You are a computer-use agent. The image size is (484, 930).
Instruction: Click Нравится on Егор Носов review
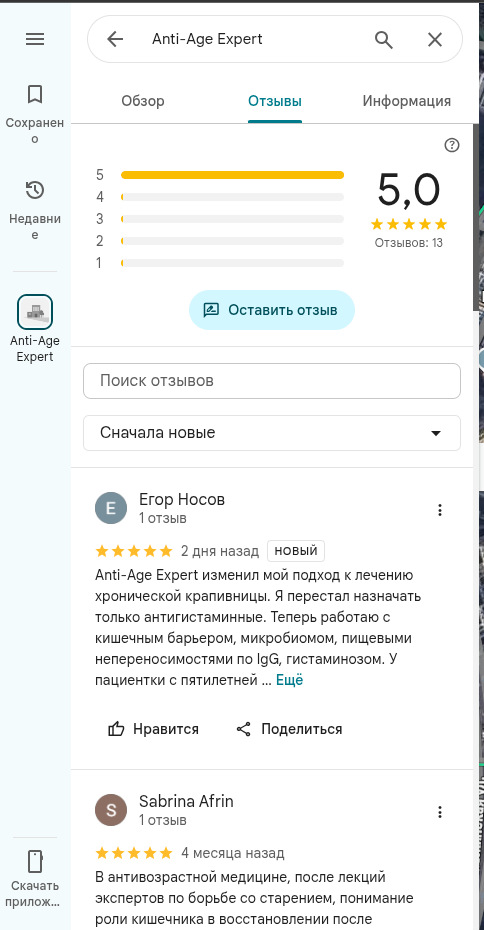154,729
